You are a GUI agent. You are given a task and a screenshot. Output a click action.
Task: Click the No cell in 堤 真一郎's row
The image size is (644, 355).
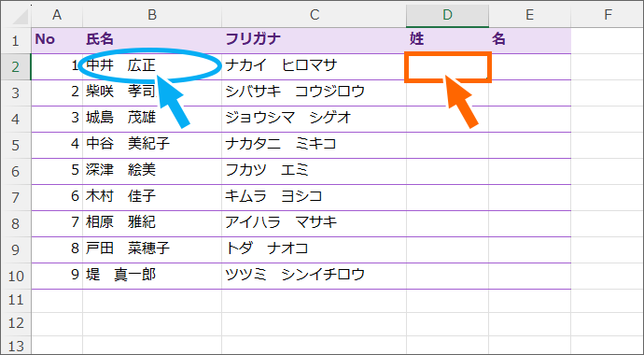(x=57, y=277)
